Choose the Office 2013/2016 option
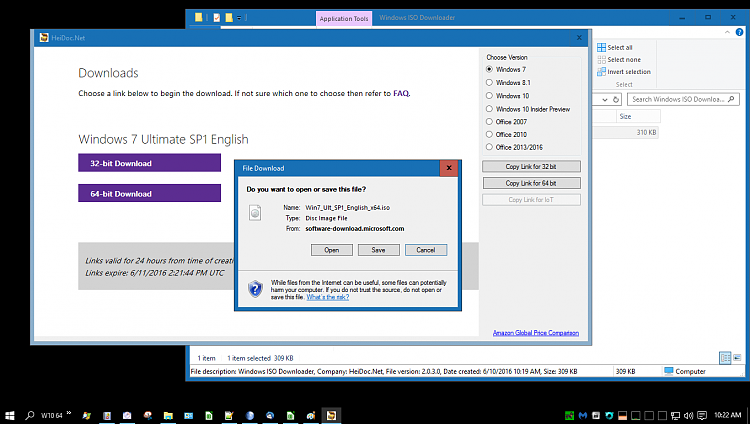This screenshot has width=750, height=424. 489,147
